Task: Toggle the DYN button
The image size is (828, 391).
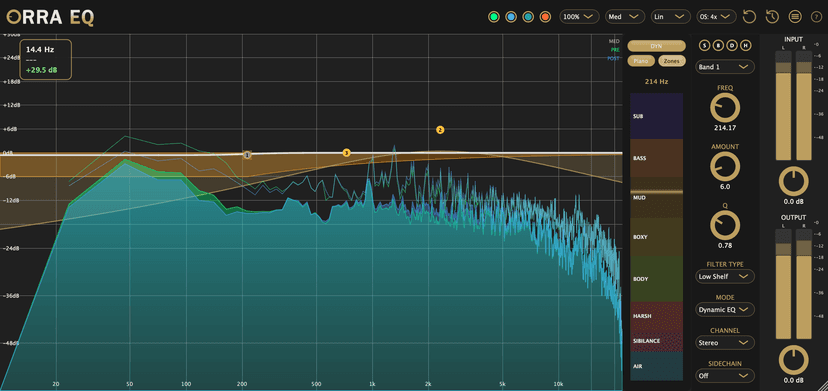Action: [x=656, y=46]
